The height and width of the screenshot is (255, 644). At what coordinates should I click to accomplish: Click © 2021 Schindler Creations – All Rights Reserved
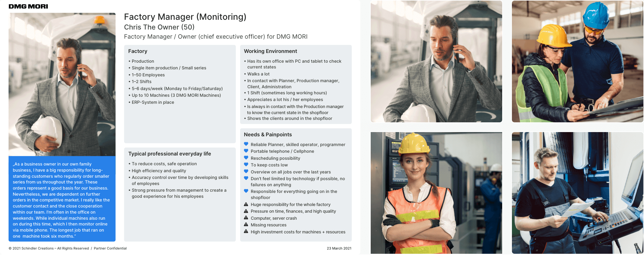click(x=49, y=248)
